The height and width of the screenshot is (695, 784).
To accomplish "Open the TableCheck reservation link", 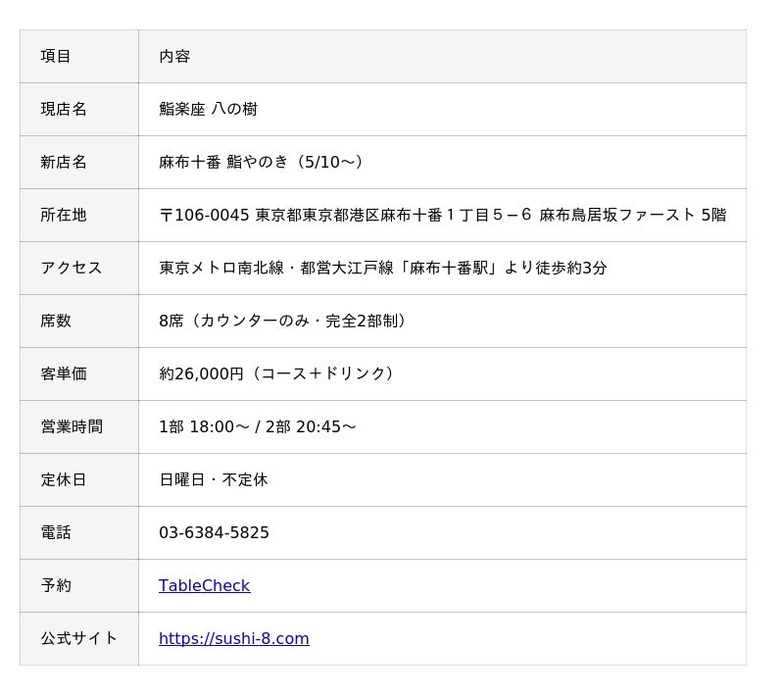I will point(204,585).
